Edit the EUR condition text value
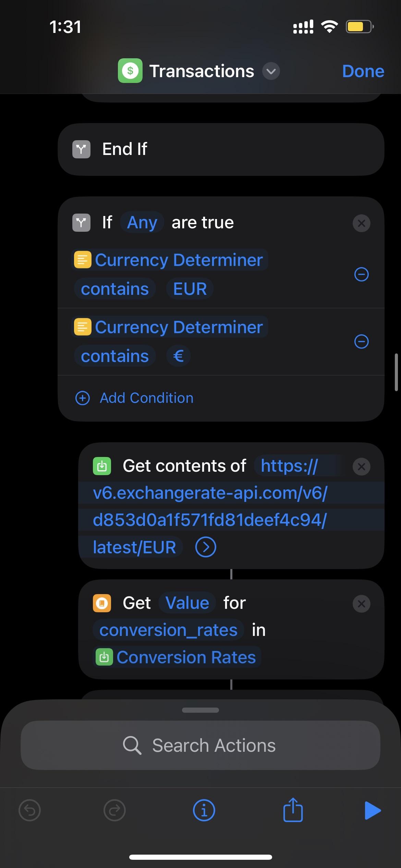This screenshot has width=401, height=868. (190, 289)
